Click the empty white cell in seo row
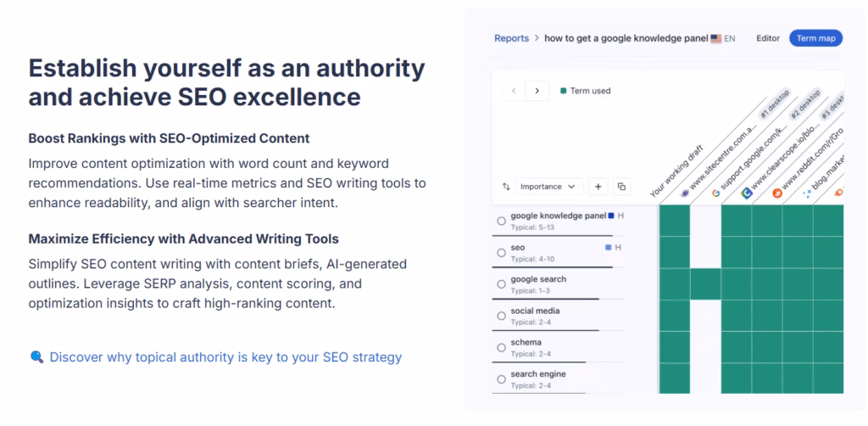The height and width of the screenshot is (426, 868). coord(705,252)
